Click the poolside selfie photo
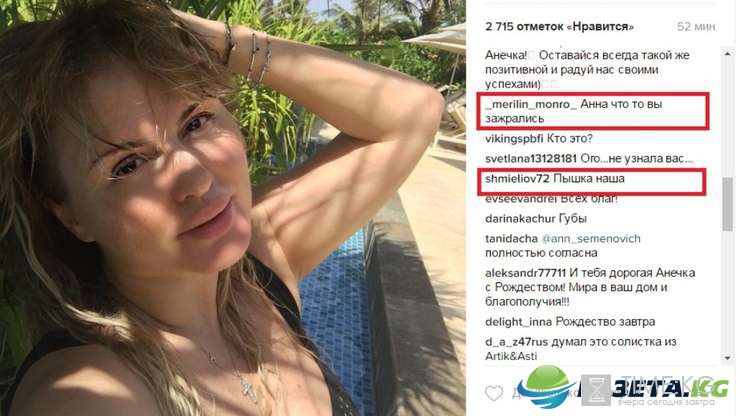Viewport: 736px width, 416px height. [233, 208]
